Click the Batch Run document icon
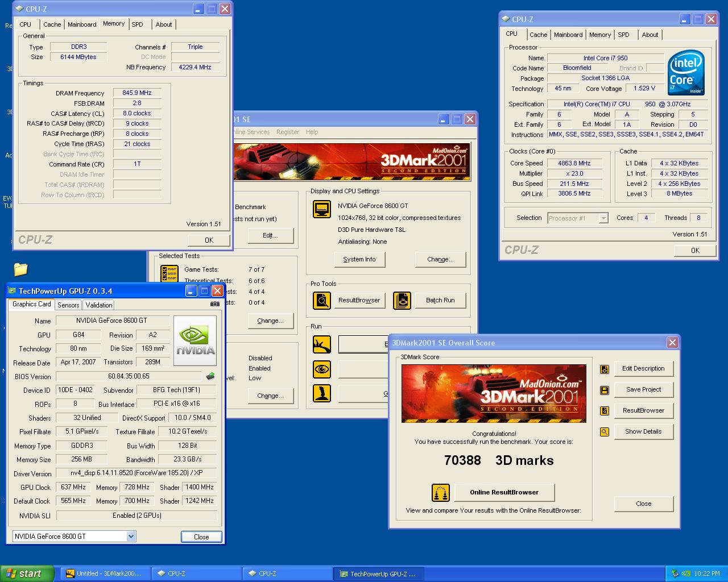 point(402,300)
